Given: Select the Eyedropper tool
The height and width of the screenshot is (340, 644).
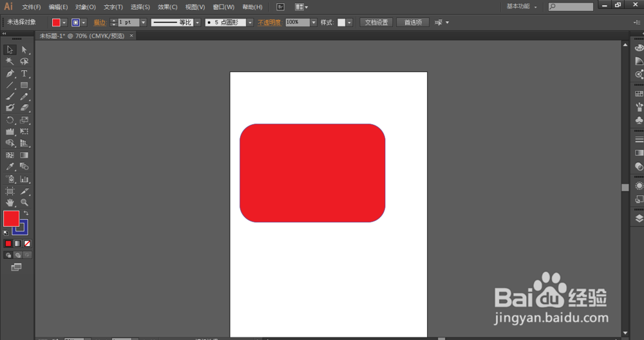Looking at the screenshot, I should 10,167.
